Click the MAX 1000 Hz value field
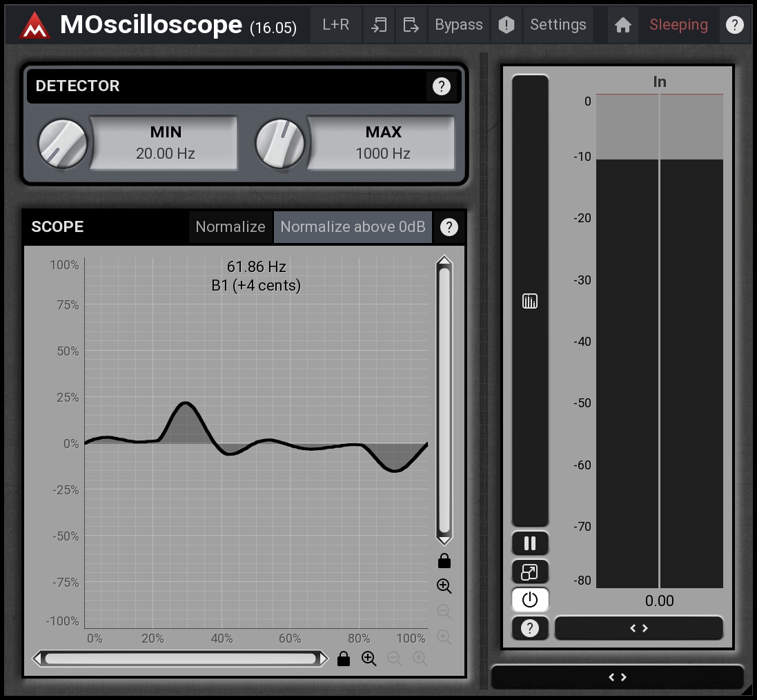757x700 pixels. point(382,143)
